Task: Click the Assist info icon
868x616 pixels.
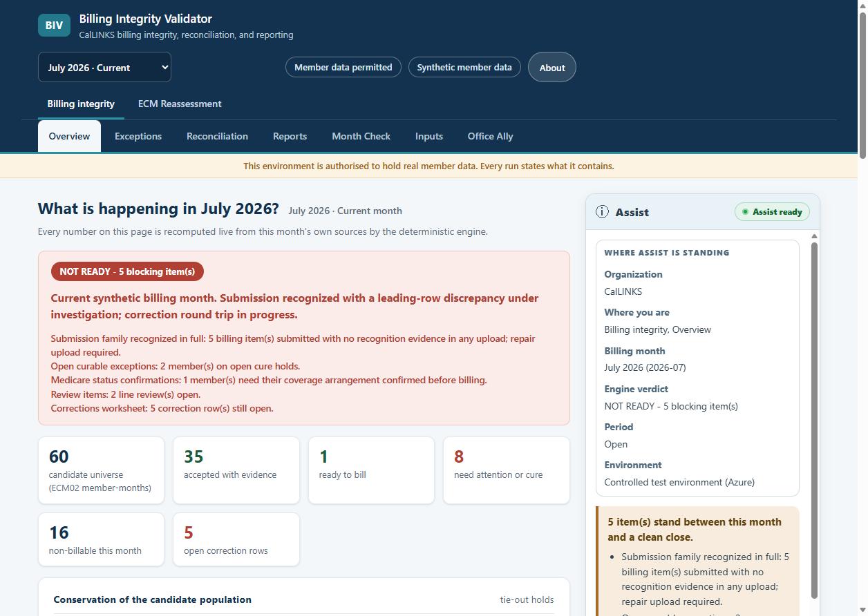Action: tap(602, 212)
